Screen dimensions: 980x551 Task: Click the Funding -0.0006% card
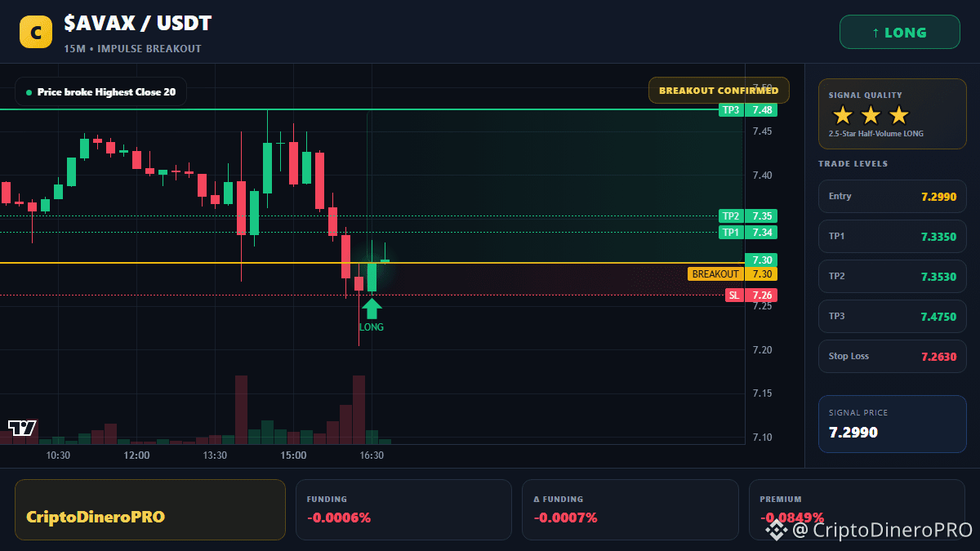coord(403,509)
